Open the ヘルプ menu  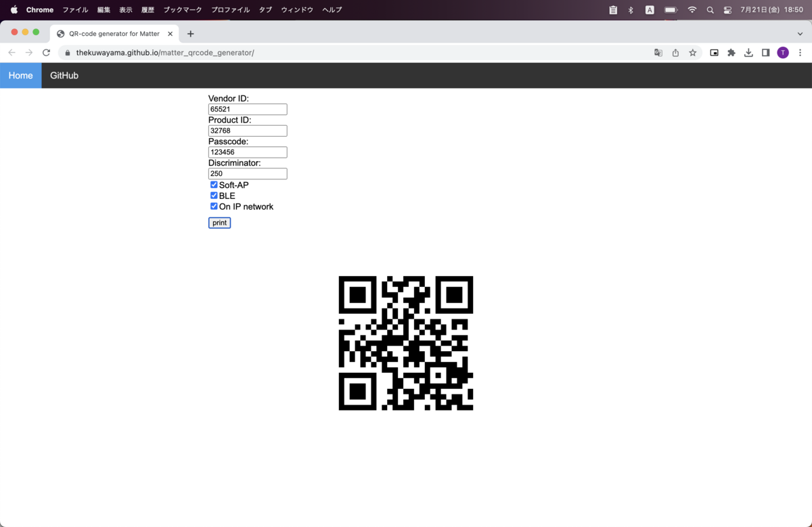click(332, 9)
